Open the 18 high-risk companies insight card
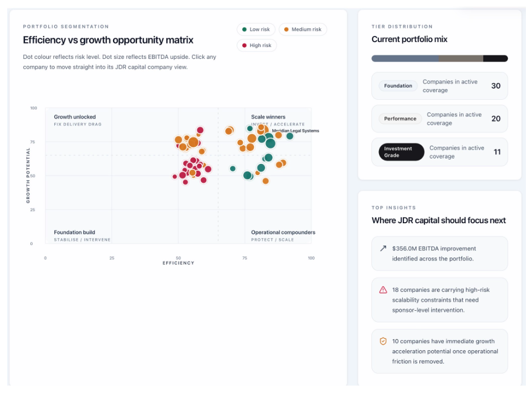This screenshot has height=400, width=532. click(x=439, y=300)
